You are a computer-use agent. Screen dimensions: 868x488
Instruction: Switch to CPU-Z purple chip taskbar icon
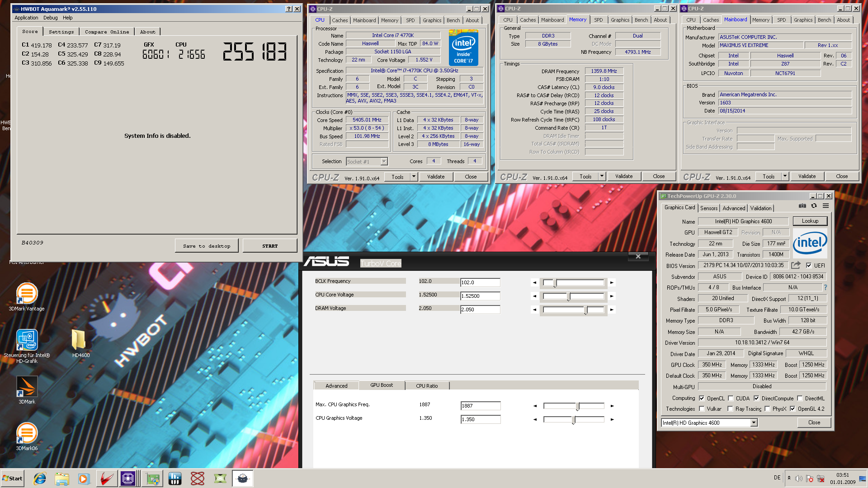128,479
